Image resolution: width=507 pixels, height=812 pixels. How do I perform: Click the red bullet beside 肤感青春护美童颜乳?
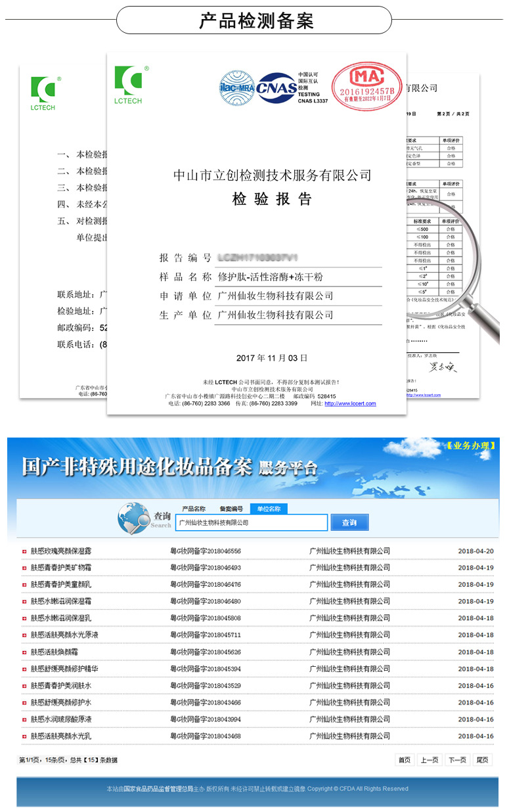(24, 585)
